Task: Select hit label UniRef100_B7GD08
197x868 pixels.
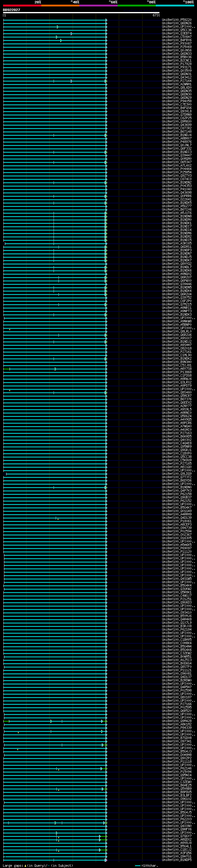Action: pyautogui.click(x=177, y=737)
